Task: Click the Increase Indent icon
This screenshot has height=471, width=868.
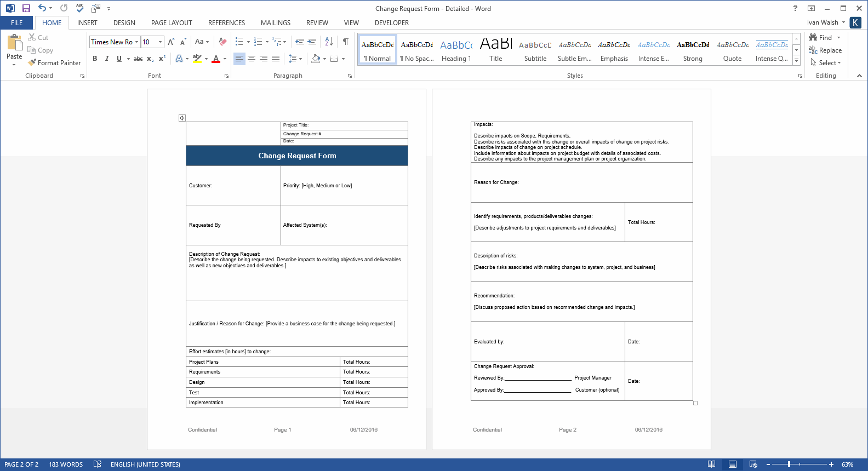Action: tap(312, 42)
